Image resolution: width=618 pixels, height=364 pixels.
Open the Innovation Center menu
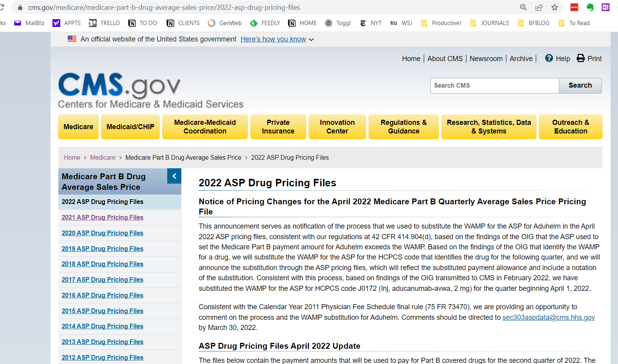coord(337,127)
